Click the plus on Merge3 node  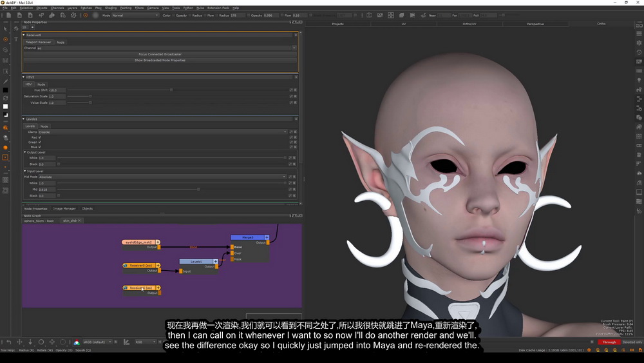[x=267, y=237]
